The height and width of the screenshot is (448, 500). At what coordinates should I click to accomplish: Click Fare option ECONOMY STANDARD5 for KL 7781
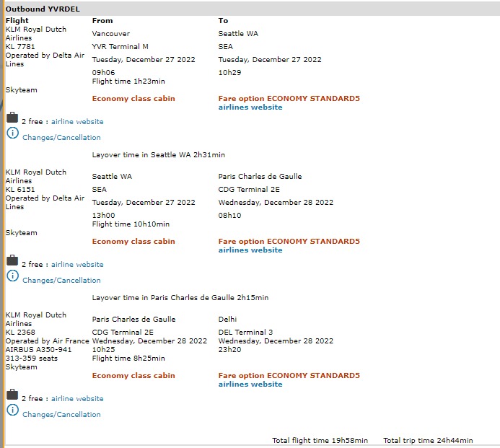289,99
